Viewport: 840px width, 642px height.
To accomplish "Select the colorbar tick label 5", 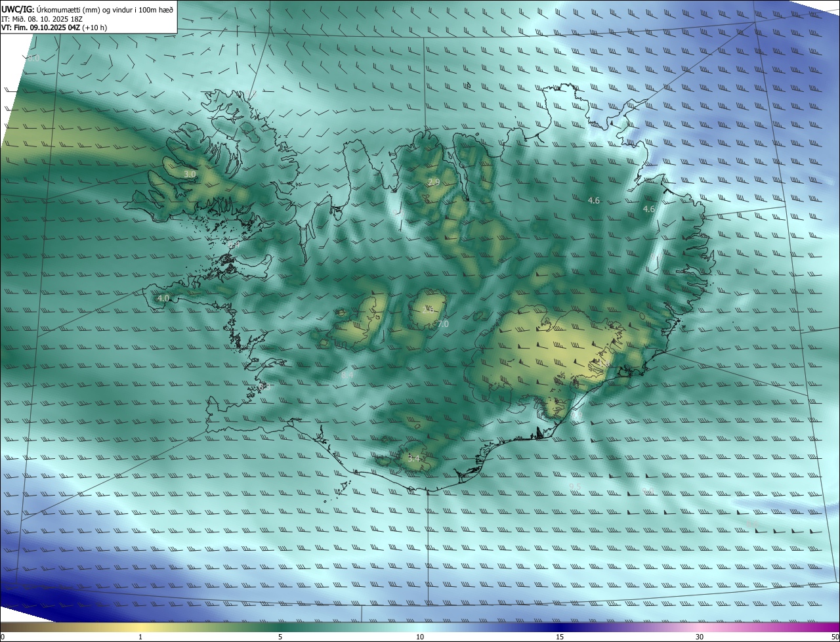I will point(280,637).
